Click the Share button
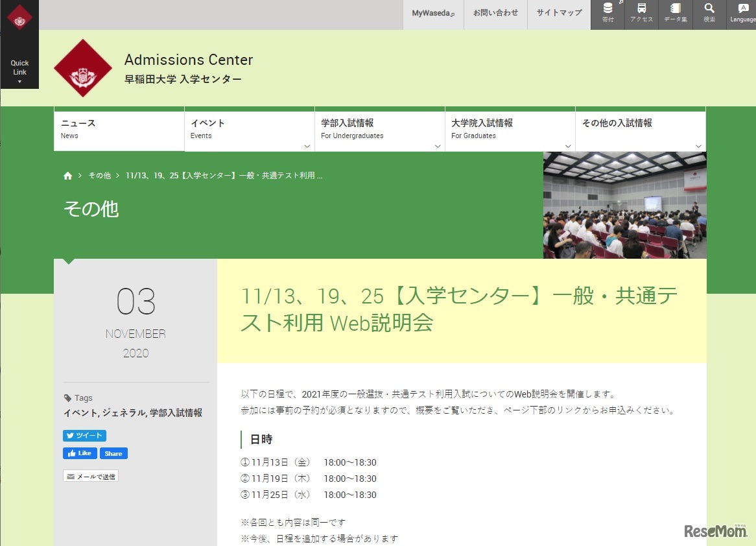This screenshot has width=756, height=546. 113,453
